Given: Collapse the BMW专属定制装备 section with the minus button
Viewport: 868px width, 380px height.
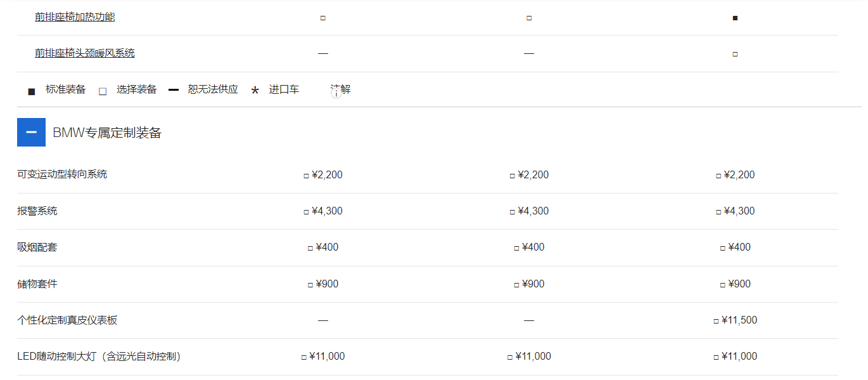Looking at the screenshot, I should pyautogui.click(x=31, y=133).
